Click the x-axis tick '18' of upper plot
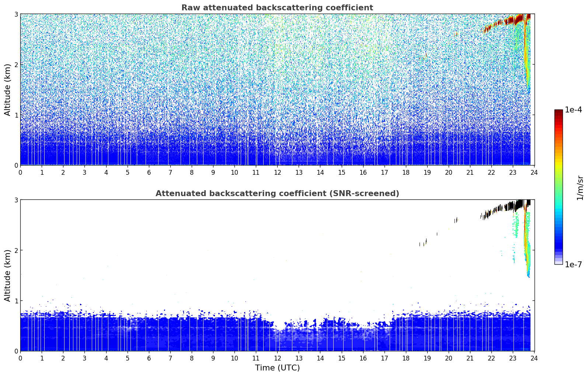The height and width of the screenshot is (376, 588). tap(406, 173)
